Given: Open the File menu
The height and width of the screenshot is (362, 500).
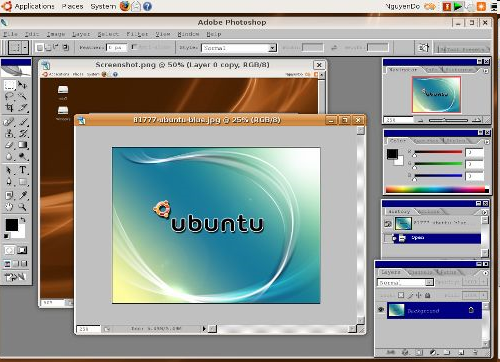Looking at the screenshot, I should click(10, 34).
